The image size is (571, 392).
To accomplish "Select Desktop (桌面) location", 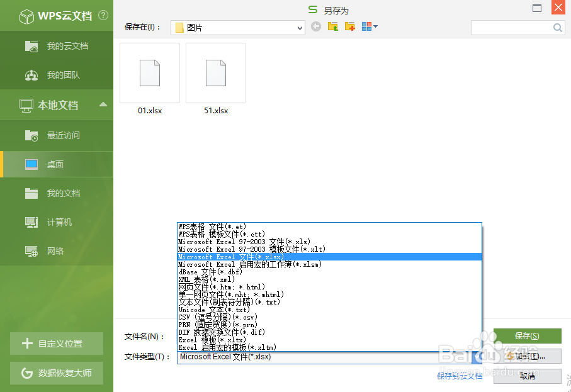I will click(57, 164).
